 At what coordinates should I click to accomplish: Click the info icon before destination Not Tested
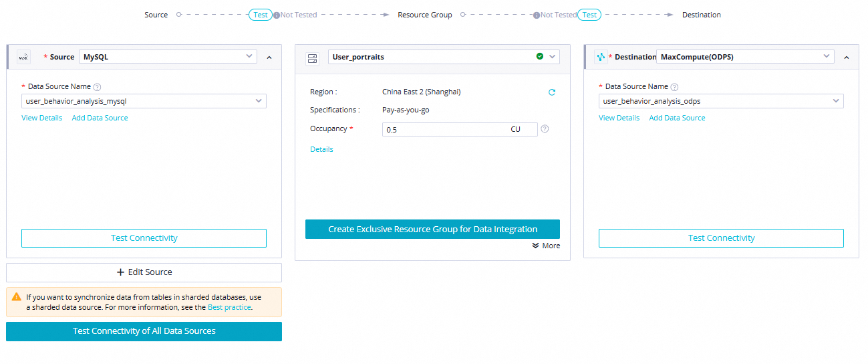(x=536, y=15)
